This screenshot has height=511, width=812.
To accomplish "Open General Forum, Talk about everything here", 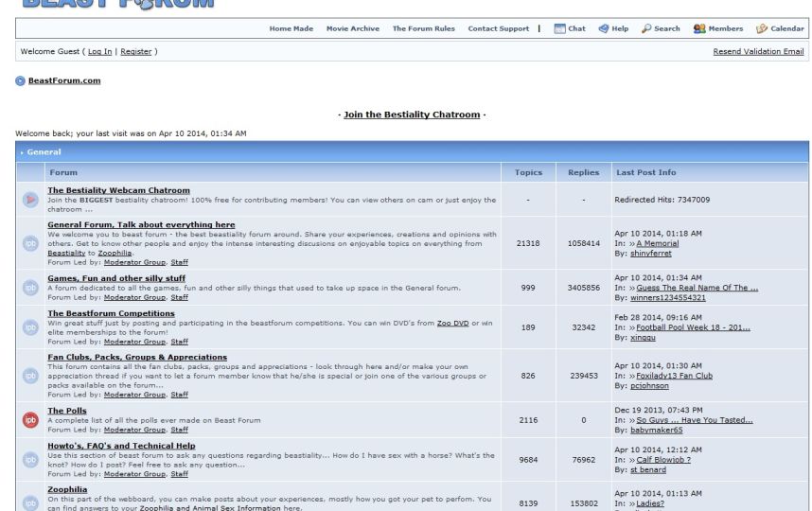I will pyautogui.click(x=141, y=224).
